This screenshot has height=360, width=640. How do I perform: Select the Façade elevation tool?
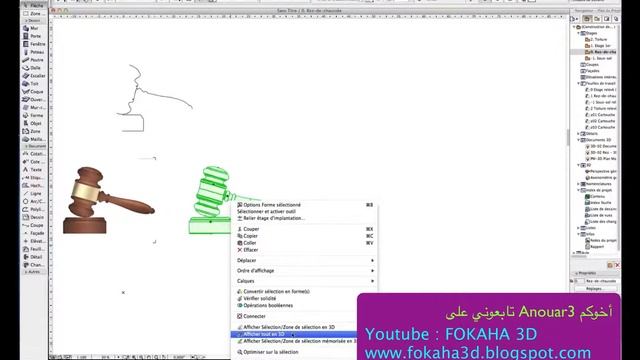coord(34,233)
